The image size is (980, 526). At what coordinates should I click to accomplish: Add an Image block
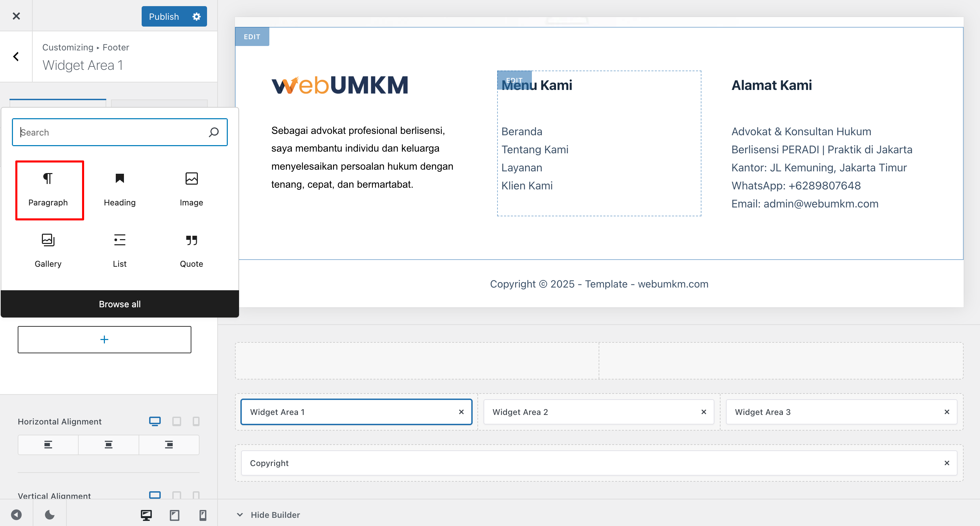pyautogui.click(x=191, y=189)
